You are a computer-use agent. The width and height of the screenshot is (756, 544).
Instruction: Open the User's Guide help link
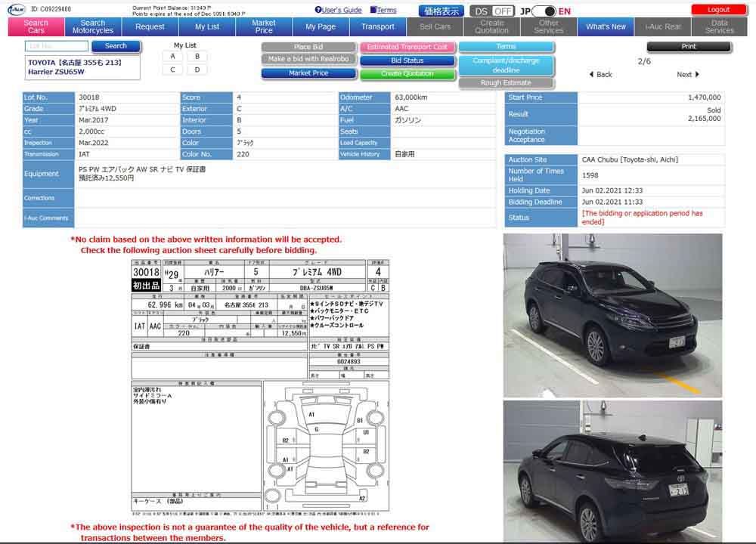pos(338,10)
